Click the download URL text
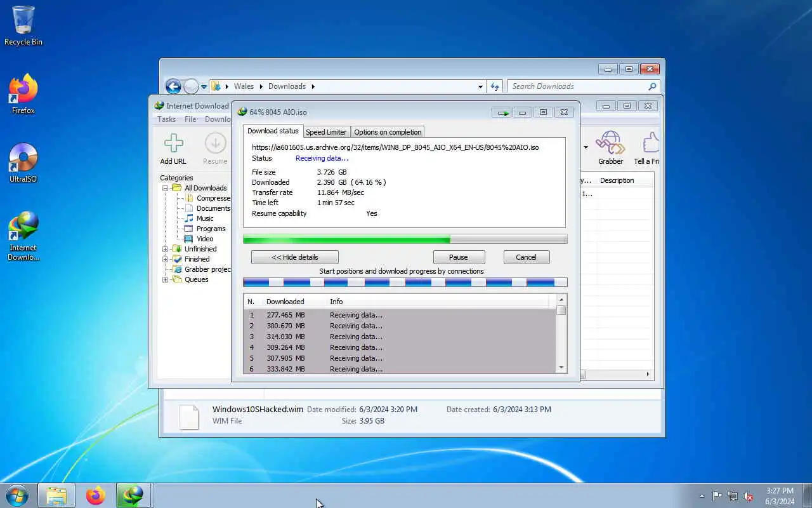Image resolution: width=812 pixels, height=508 pixels. tap(395, 147)
